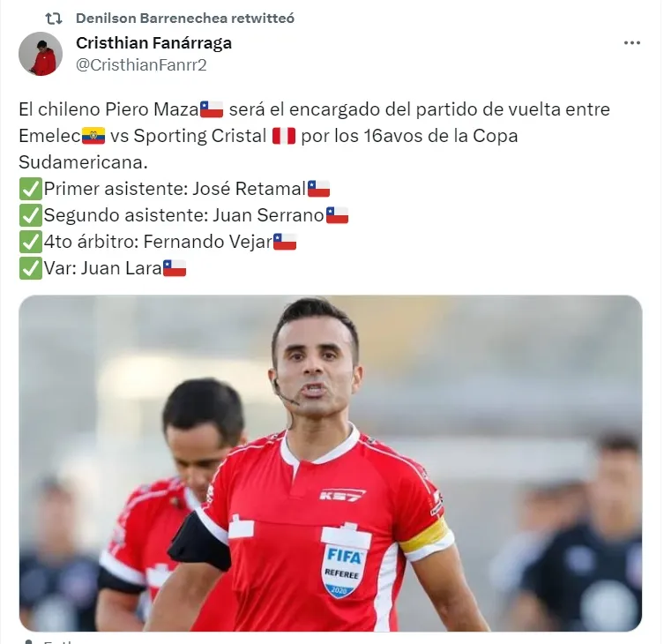Click the Chile flag after Piero Maza

(x=212, y=109)
